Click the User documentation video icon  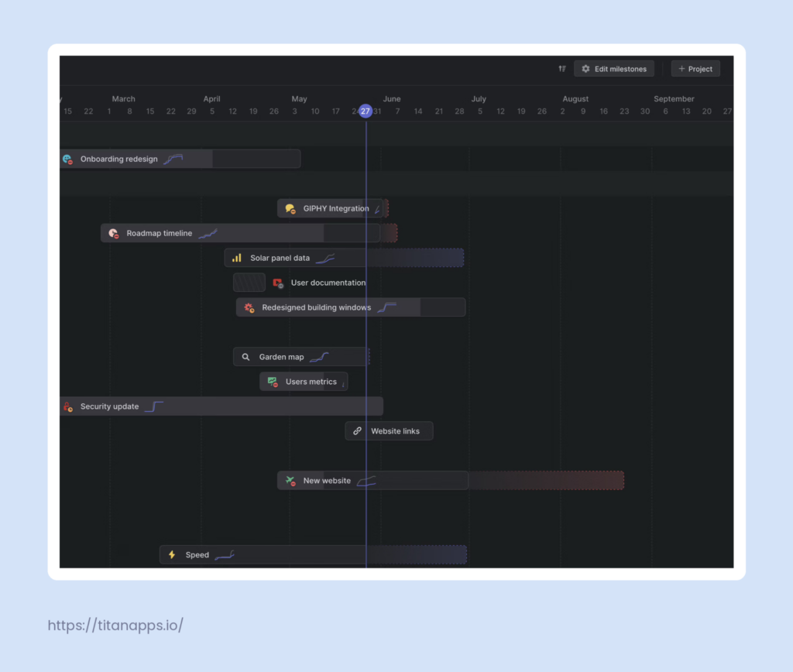click(278, 283)
